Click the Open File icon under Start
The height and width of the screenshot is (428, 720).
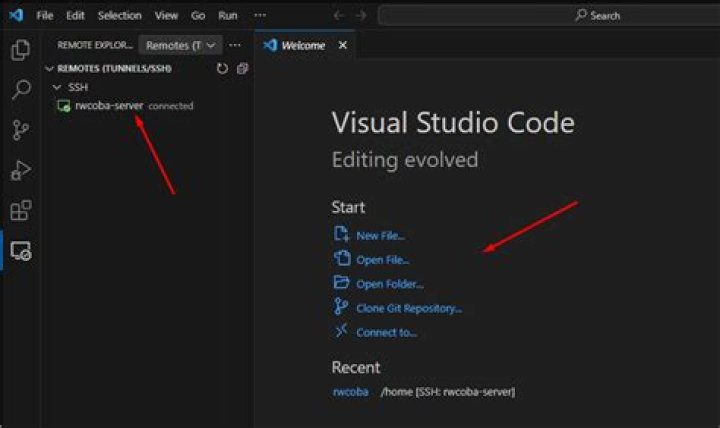342,258
